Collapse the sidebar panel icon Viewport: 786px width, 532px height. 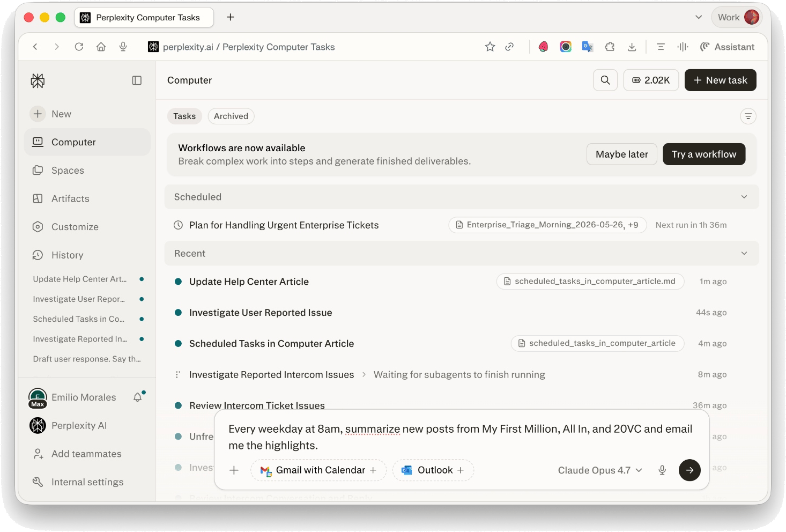pyautogui.click(x=137, y=80)
